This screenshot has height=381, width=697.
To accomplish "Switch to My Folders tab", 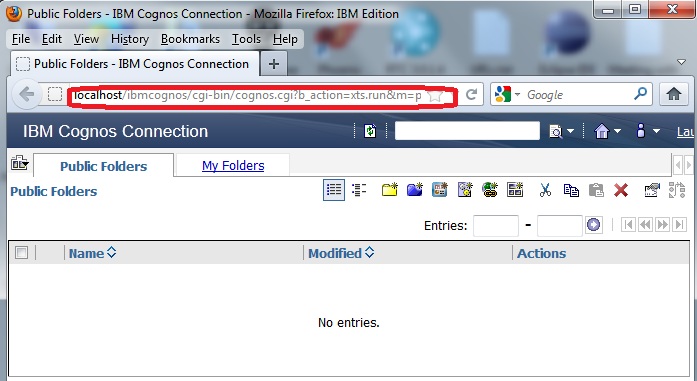I will (233, 166).
